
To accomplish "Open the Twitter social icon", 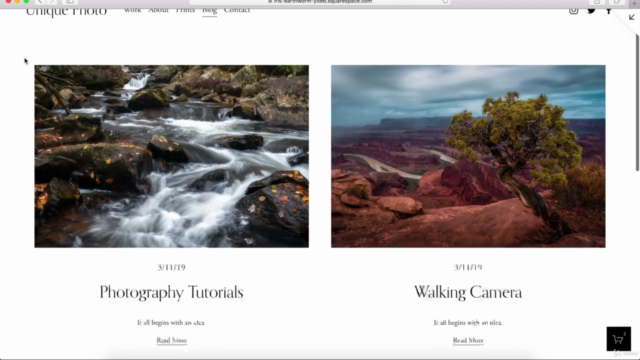I will pos(591,10).
